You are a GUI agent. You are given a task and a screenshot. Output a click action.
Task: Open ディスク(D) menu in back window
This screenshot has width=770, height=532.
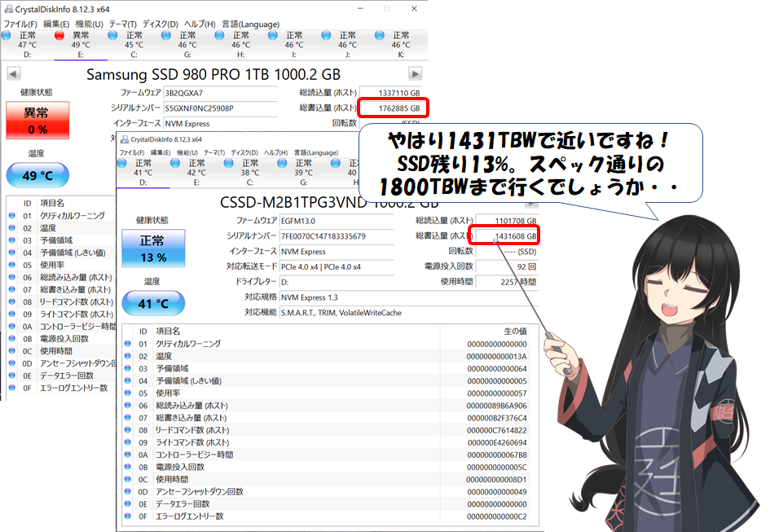click(160, 24)
